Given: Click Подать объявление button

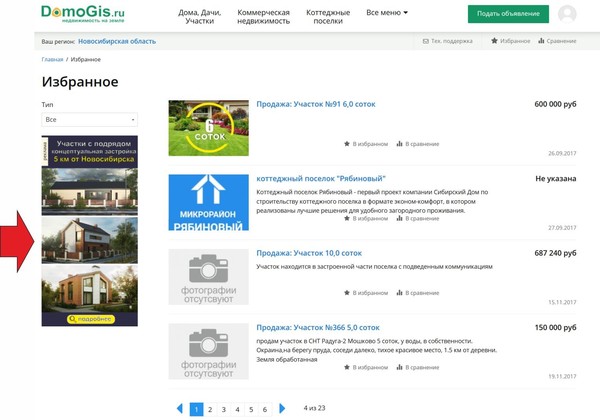Looking at the screenshot, I should tap(508, 14).
